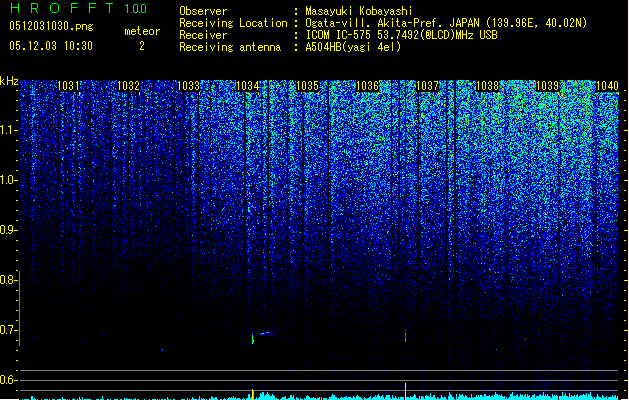Click the 1038 time marker

tap(487, 85)
